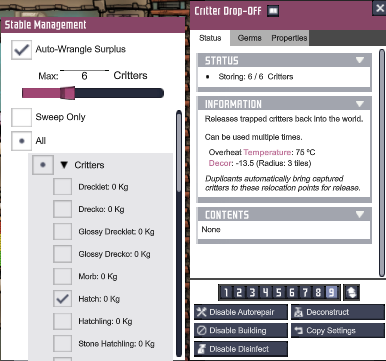Screen dimensions: 386x361
Task: Click Disable Disinfect button
Action: coord(241,349)
